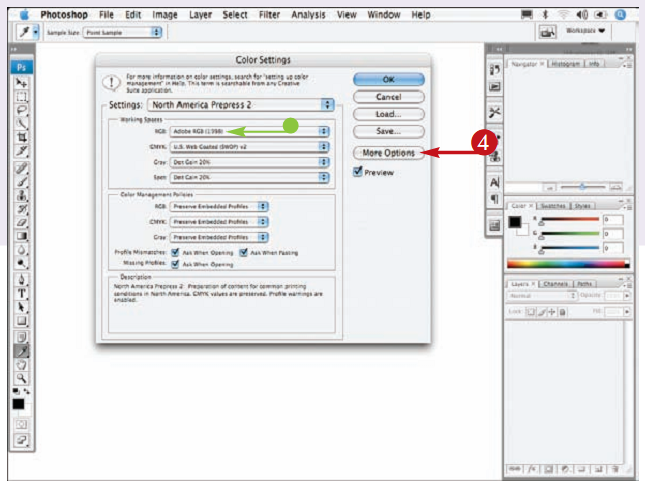
Task: Select the Hand tool
Action: 21,365
